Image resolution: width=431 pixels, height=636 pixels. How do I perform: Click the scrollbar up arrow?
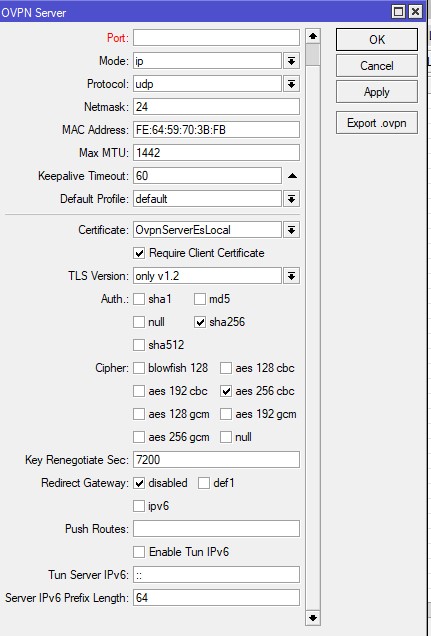(x=313, y=36)
